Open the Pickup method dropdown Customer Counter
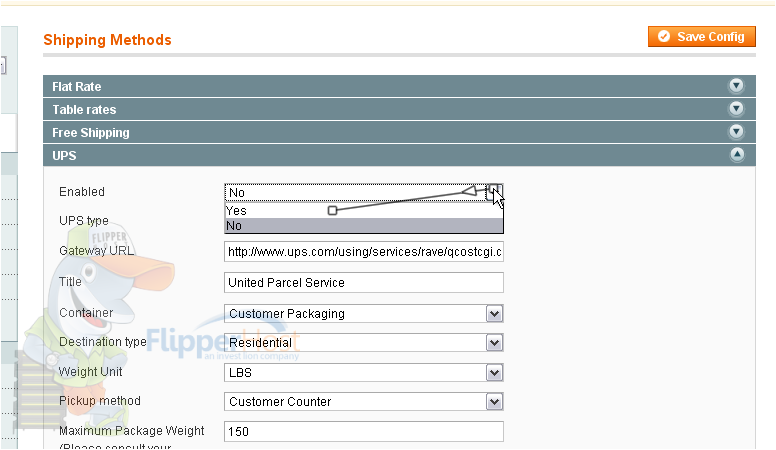Viewport: 776px width, 450px height. click(364, 401)
